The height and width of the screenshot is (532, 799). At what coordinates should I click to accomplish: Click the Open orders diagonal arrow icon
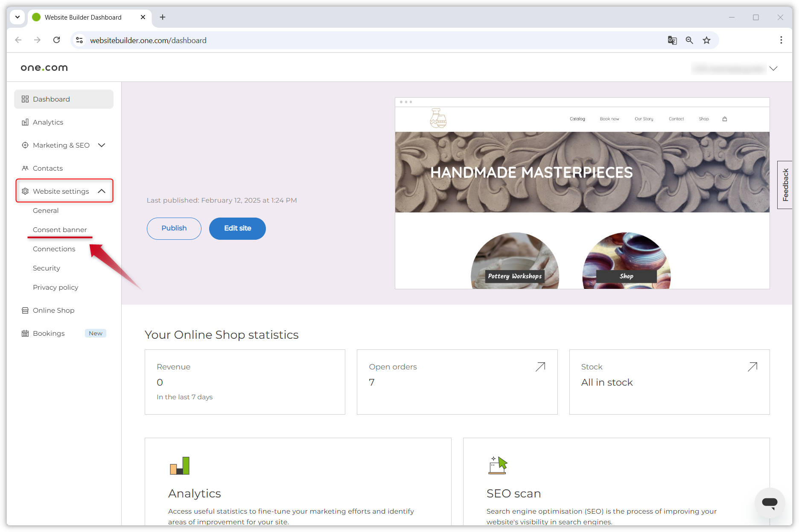coord(540,366)
